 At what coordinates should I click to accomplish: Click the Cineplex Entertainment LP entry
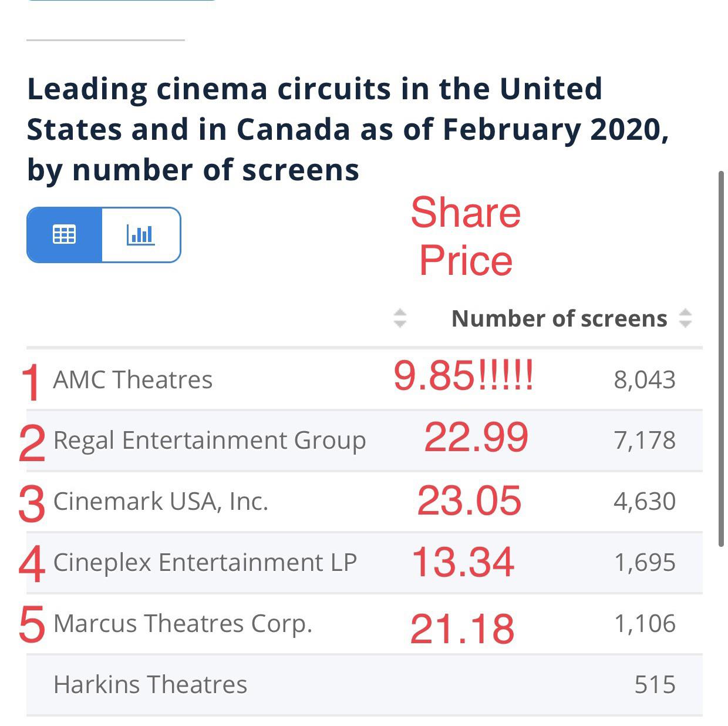coord(205,563)
